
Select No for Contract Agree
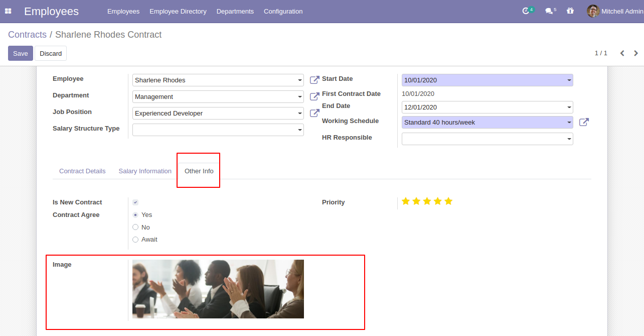click(x=135, y=227)
